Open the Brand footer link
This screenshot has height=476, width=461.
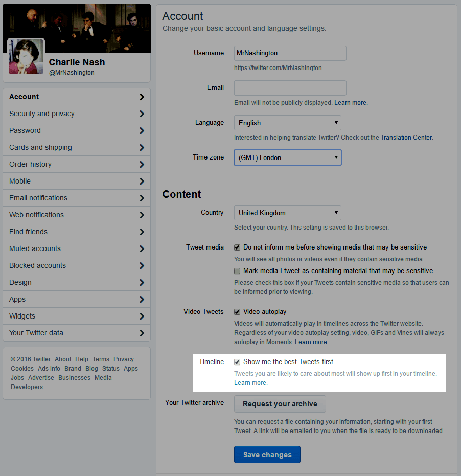(73, 369)
